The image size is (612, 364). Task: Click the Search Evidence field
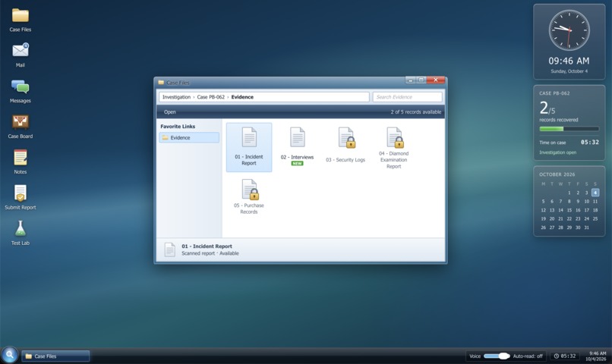pos(408,97)
